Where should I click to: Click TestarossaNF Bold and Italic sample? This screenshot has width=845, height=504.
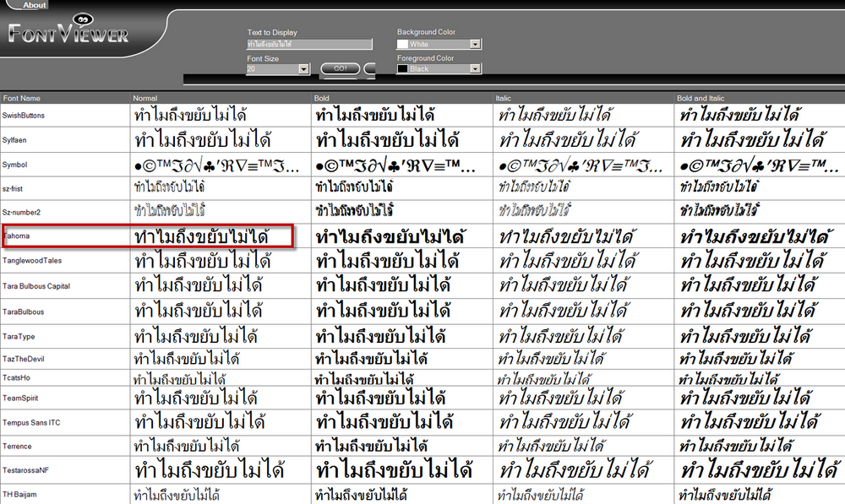click(760, 470)
